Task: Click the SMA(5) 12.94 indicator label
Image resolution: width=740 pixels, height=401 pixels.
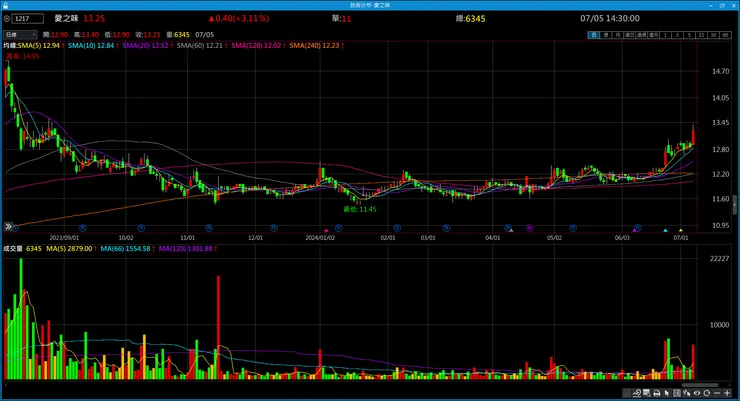Action: [x=40, y=45]
